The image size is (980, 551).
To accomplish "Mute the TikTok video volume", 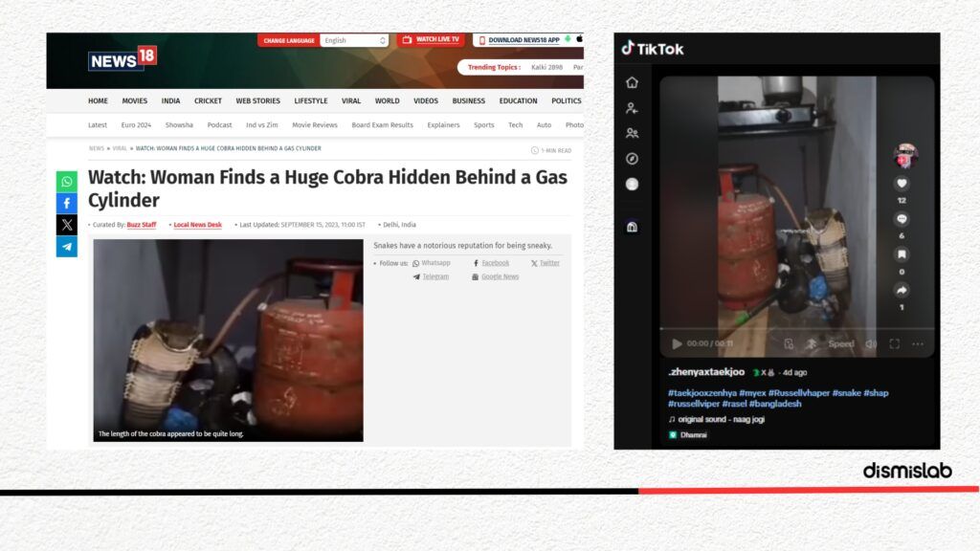I will [871, 343].
